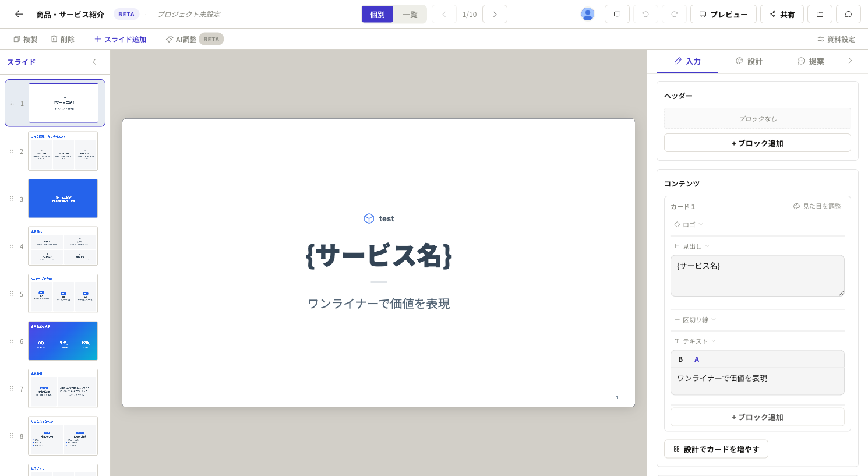Image resolution: width=868 pixels, height=476 pixels.
Task: Click the 共有 share button
Action: click(782, 14)
